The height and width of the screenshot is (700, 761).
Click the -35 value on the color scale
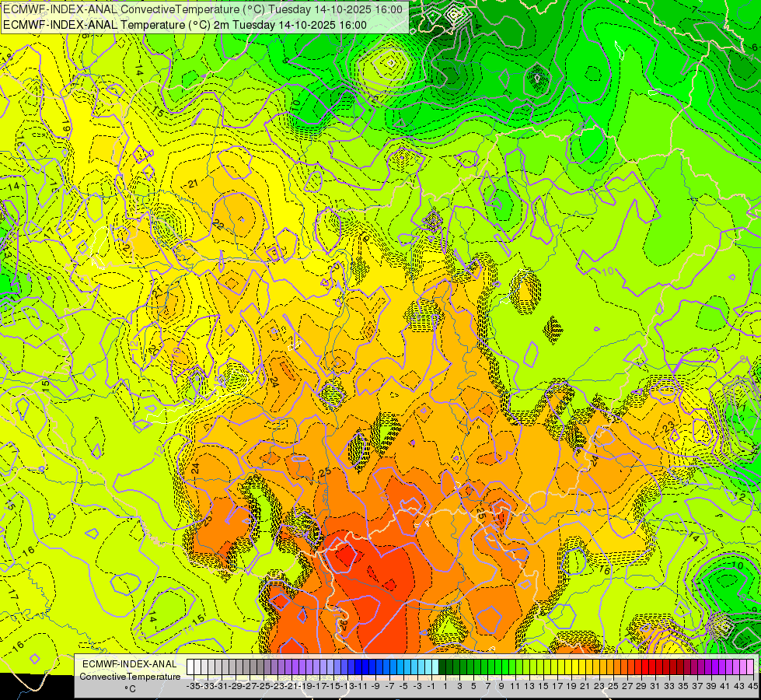pos(193,687)
